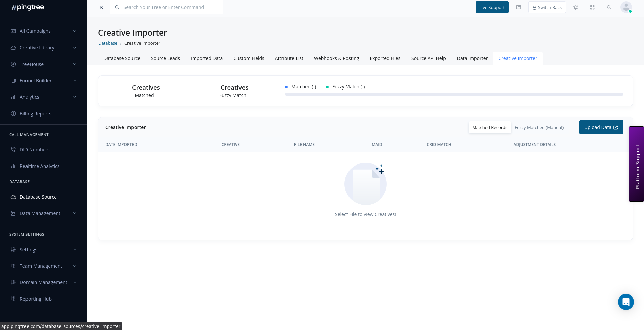The image size is (644, 330).
Task: Switch to the Imported Data tab
Action: [x=207, y=58]
